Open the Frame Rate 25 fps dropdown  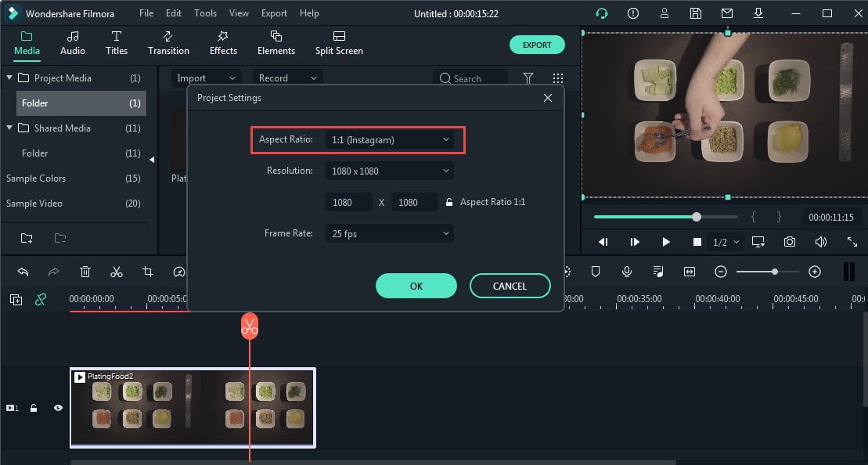[x=390, y=233]
